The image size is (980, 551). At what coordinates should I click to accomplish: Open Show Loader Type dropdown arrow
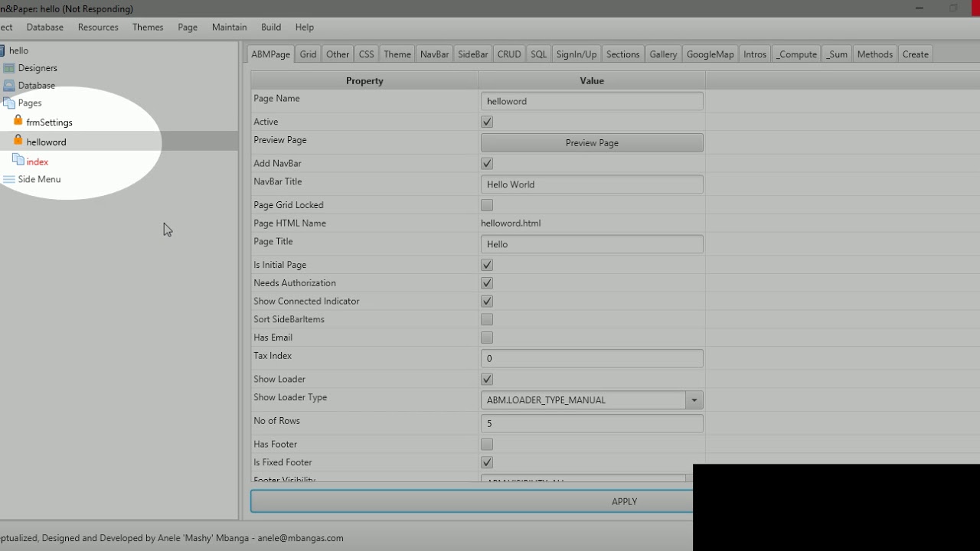694,400
